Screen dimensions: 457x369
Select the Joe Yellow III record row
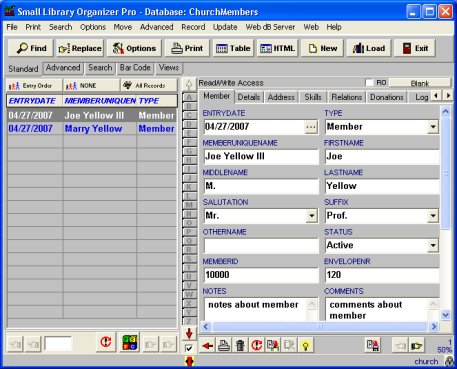point(92,116)
